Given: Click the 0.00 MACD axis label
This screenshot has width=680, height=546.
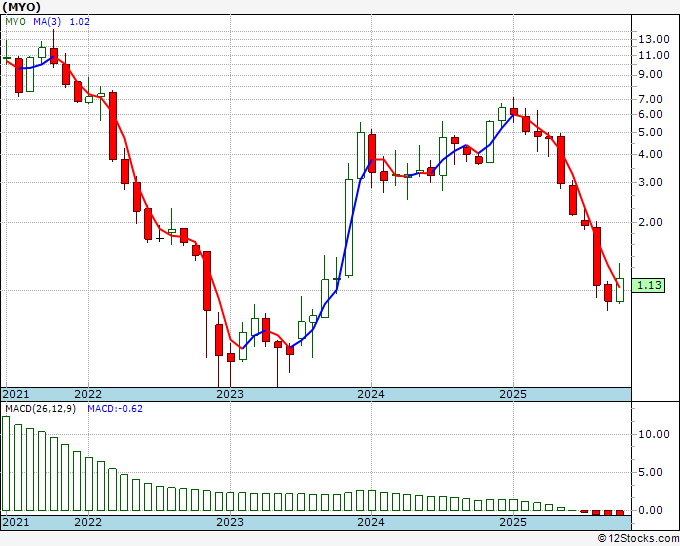Looking at the screenshot, I should (651, 510).
